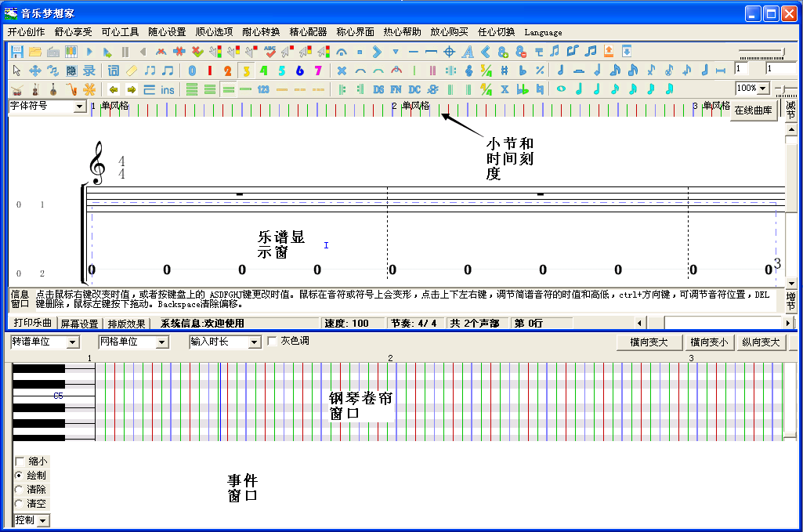Toggle the 缩小 checkbox

point(20,461)
